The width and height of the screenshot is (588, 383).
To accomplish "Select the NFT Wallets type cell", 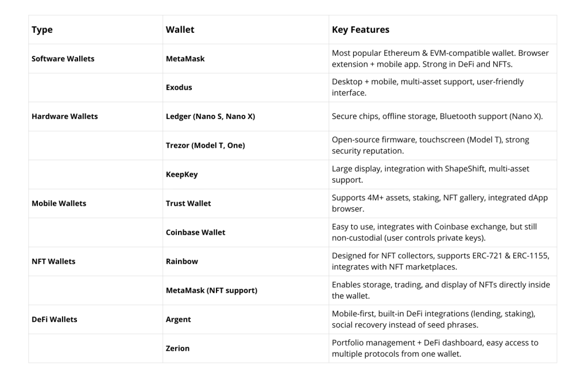I will click(53, 261).
